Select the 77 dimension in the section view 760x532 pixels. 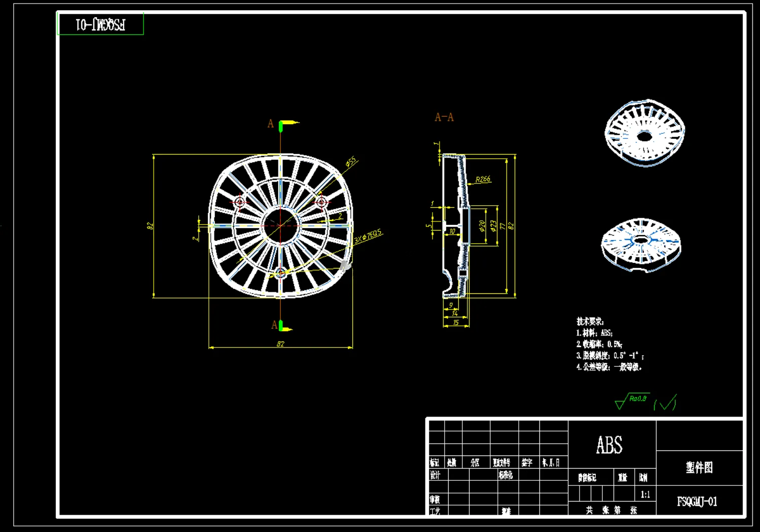click(502, 226)
